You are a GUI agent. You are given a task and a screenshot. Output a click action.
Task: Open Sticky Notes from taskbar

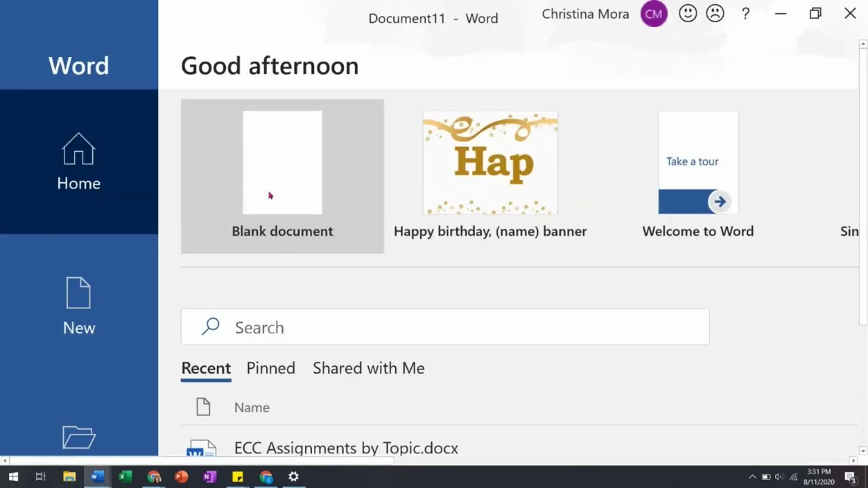coord(237,476)
